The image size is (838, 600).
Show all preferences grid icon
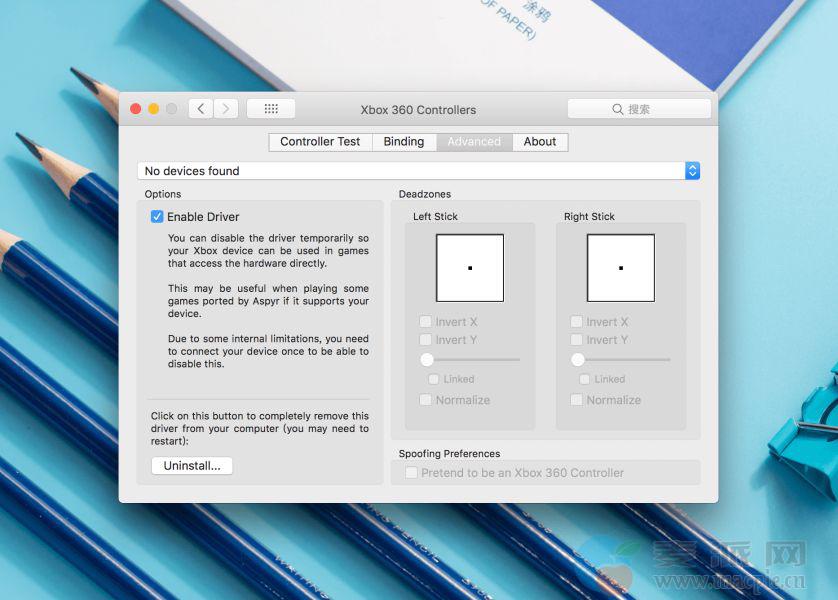click(271, 109)
